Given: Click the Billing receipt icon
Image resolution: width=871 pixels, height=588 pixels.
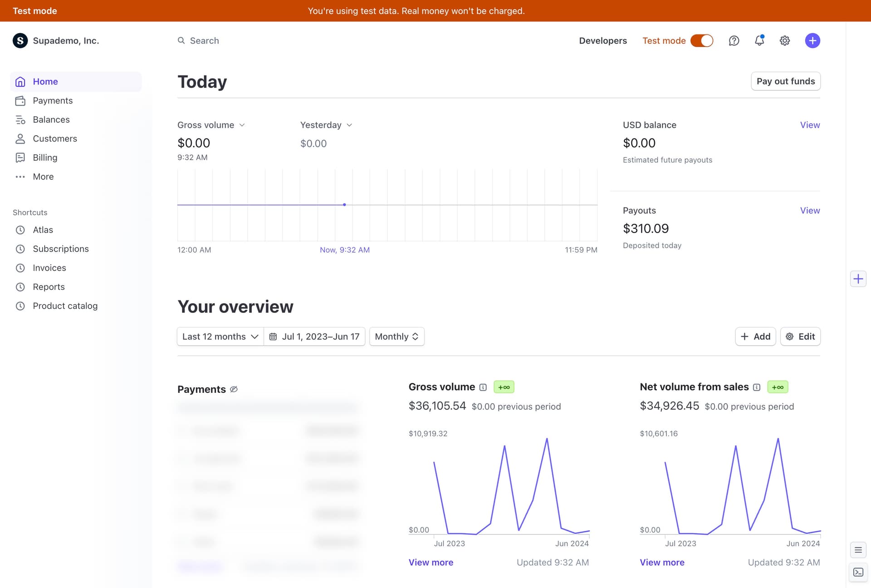Looking at the screenshot, I should pyautogui.click(x=20, y=157).
